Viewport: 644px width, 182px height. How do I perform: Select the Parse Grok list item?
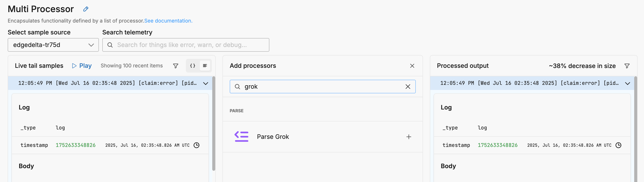(x=322, y=137)
